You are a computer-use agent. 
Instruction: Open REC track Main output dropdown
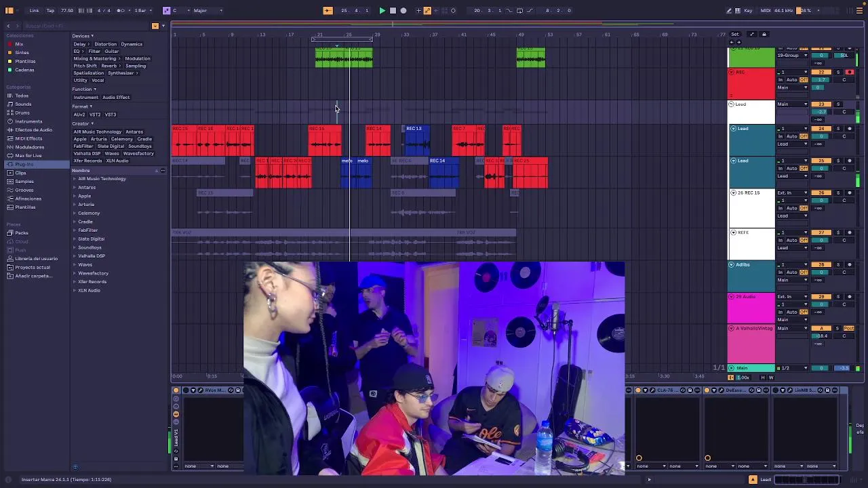[x=793, y=87]
